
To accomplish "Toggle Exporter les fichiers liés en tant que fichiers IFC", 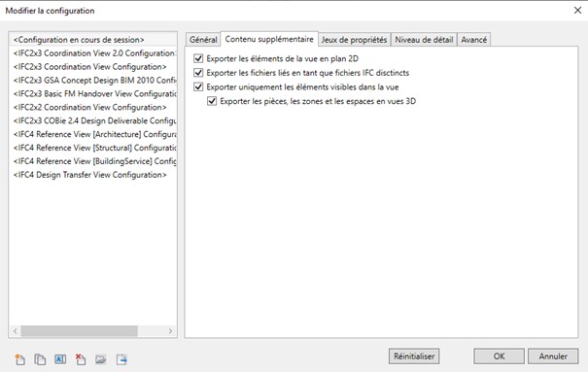I will click(198, 73).
